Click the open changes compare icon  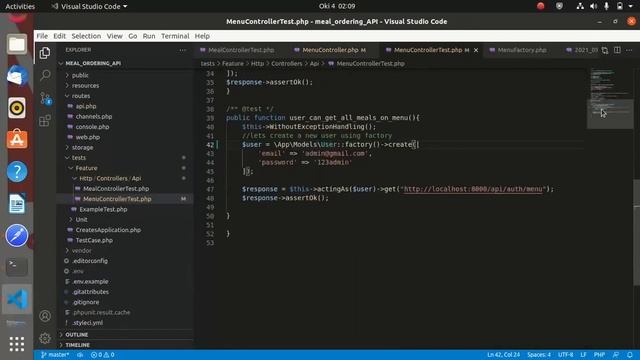pyautogui.click(x=605, y=50)
